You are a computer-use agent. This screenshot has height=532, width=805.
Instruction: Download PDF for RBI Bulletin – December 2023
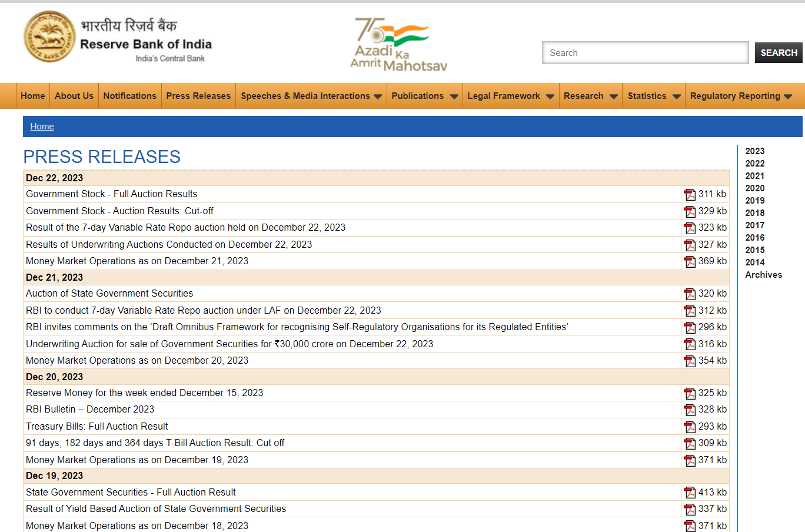pyautogui.click(x=689, y=410)
